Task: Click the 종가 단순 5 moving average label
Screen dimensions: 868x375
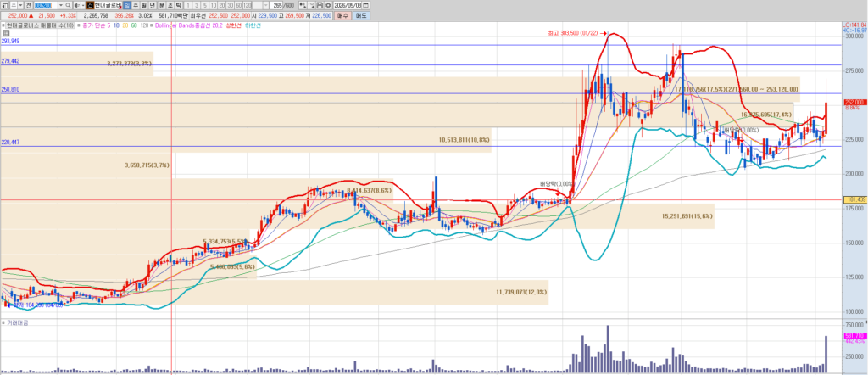Action: click(97, 25)
